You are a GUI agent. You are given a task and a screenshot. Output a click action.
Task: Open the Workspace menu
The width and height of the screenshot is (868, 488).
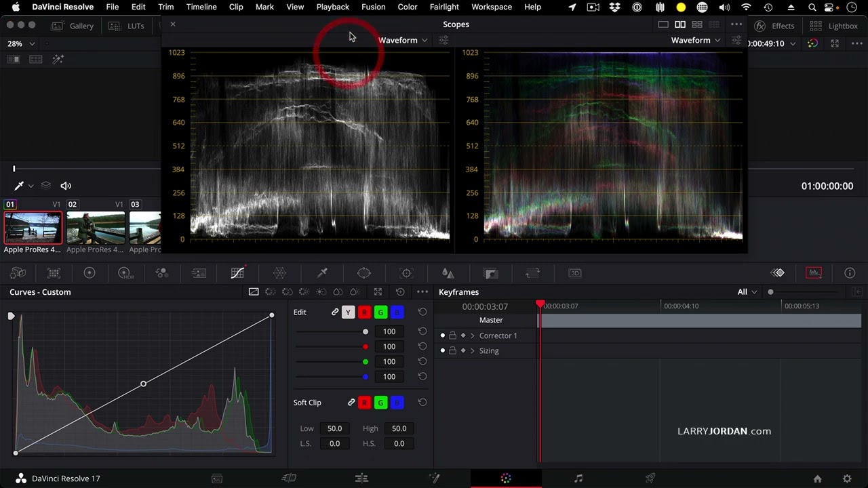(x=492, y=7)
